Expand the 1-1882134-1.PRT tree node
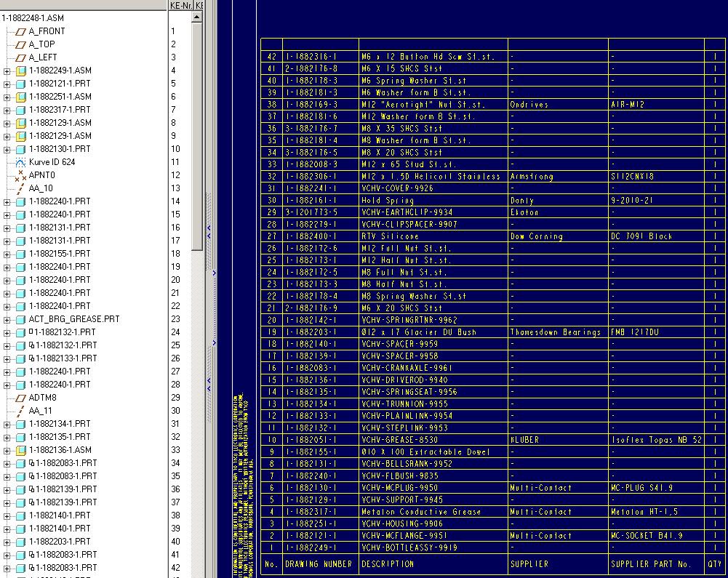This screenshot has width=728, height=578. click(x=7, y=425)
